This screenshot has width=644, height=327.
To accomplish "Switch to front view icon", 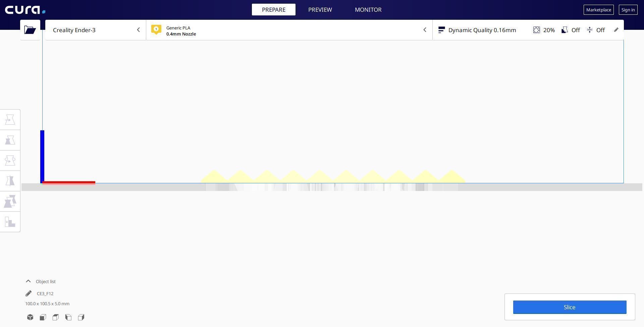I will pyautogui.click(x=43, y=317).
